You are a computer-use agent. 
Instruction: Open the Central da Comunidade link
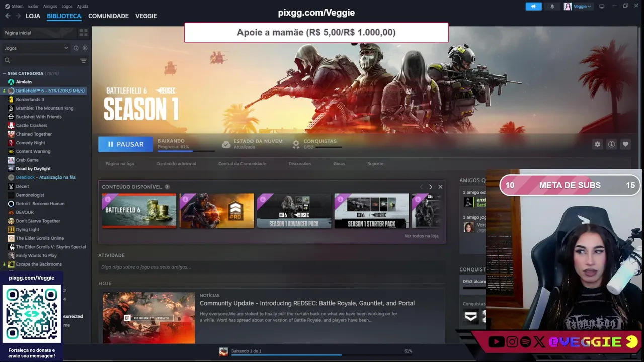click(x=242, y=164)
